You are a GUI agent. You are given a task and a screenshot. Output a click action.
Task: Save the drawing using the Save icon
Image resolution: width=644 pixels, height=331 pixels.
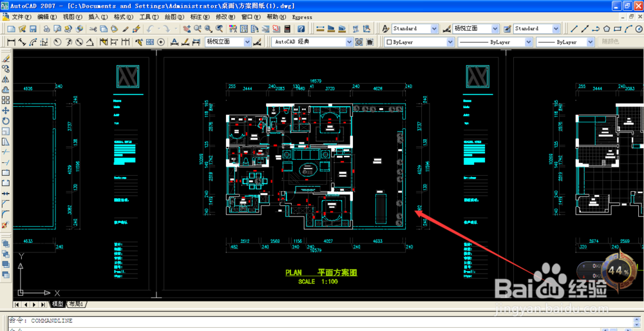coord(33,29)
